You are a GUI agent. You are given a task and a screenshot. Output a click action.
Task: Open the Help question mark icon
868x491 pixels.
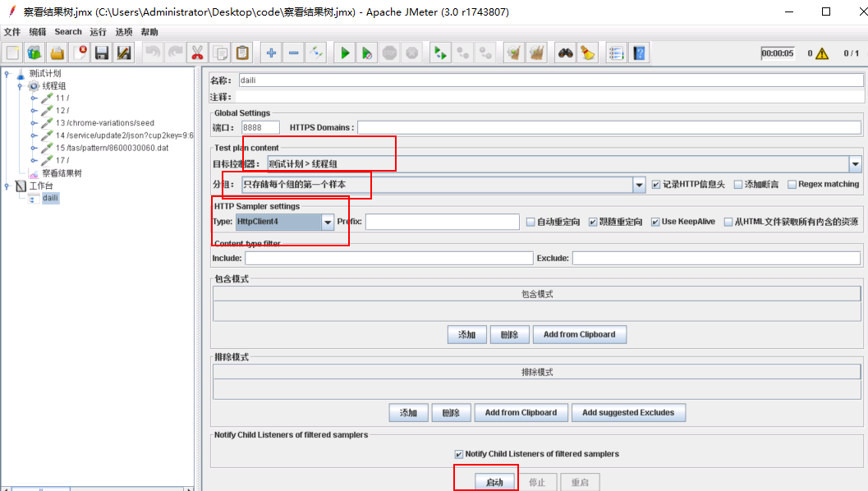click(x=640, y=53)
